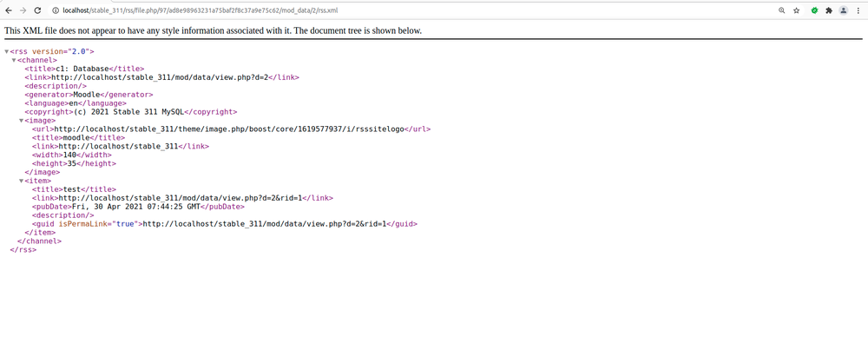View site information icon in address bar
The height and width of the screenshot is (337, 868).
(56, 10)
